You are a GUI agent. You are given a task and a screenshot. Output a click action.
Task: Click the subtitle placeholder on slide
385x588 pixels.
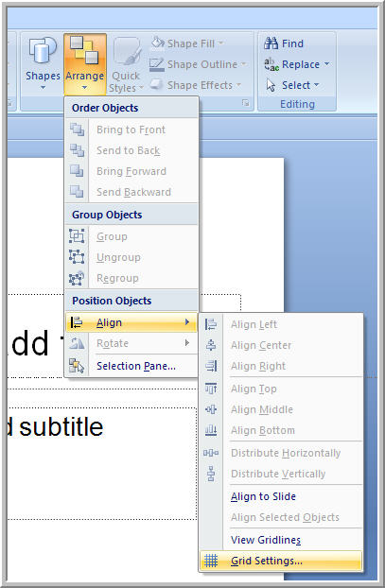click(55, 427)
